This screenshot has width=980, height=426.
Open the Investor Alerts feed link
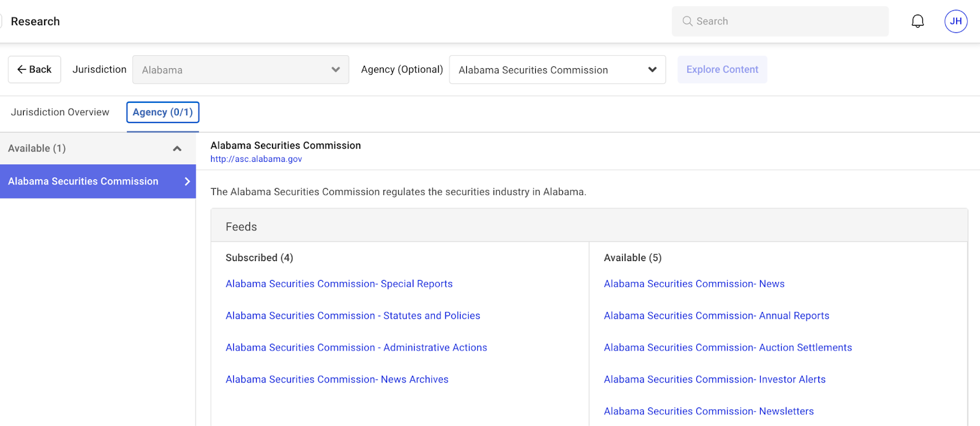pos(714,379)
